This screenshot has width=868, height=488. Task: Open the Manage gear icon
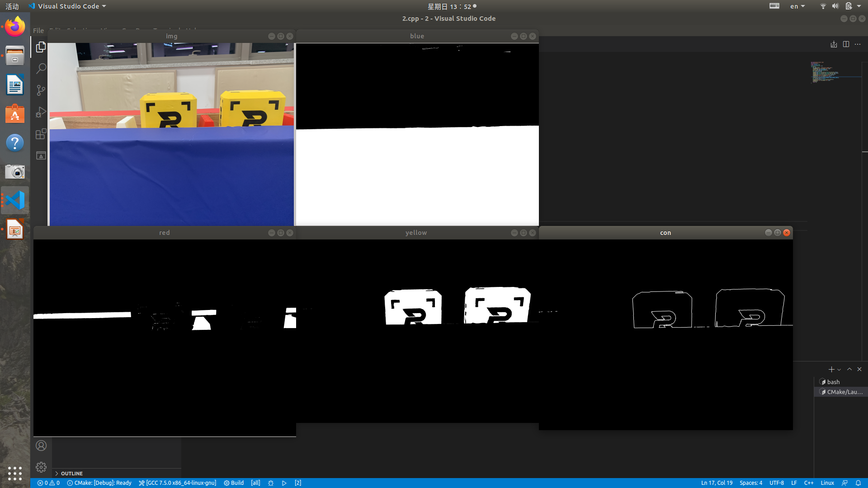point(41,467)
